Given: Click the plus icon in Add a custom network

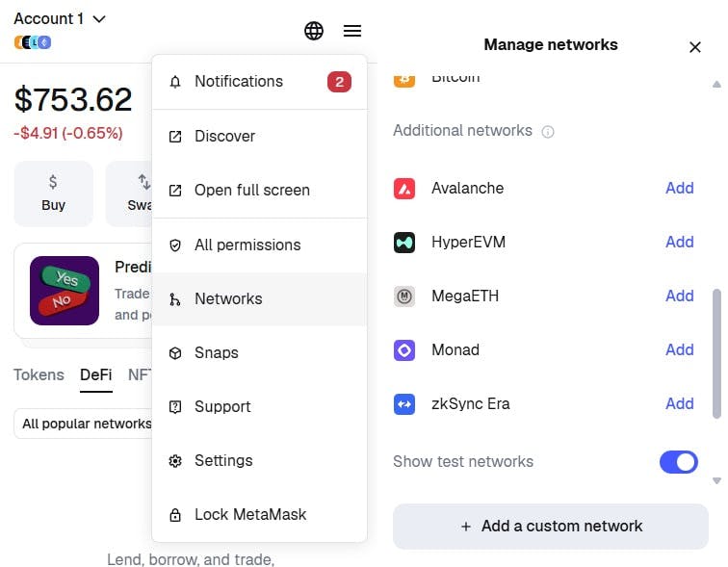Looking at the screenshot, I should pyautogui.click(x=466, y=527).
